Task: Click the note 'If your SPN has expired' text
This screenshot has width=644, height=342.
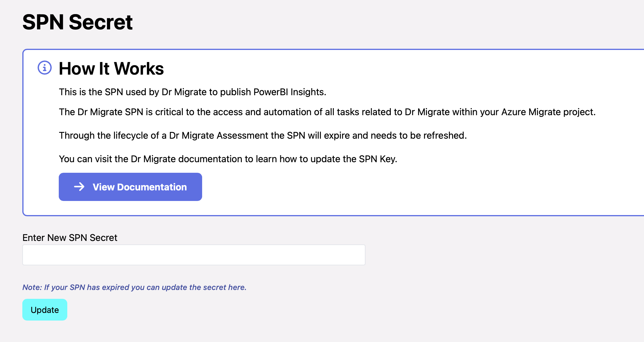Action: click(134, 287)
